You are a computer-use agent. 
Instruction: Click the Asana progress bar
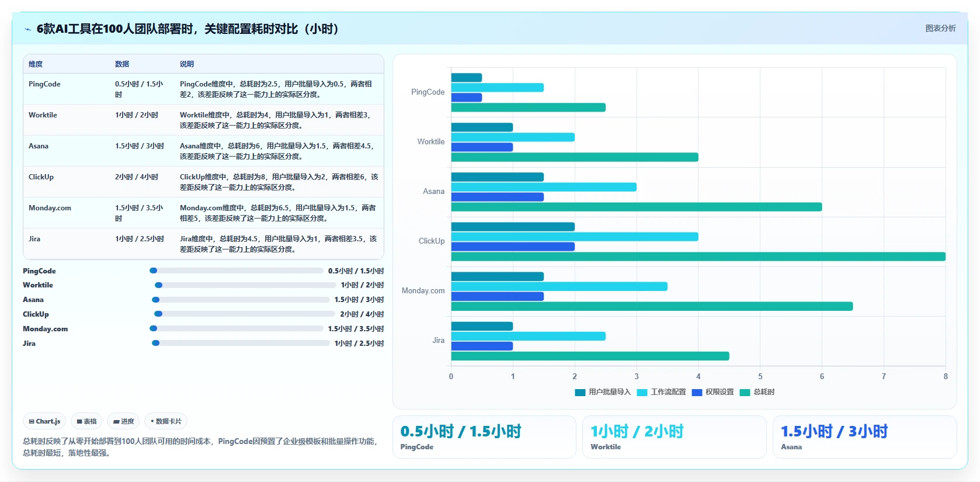point(241,300)
